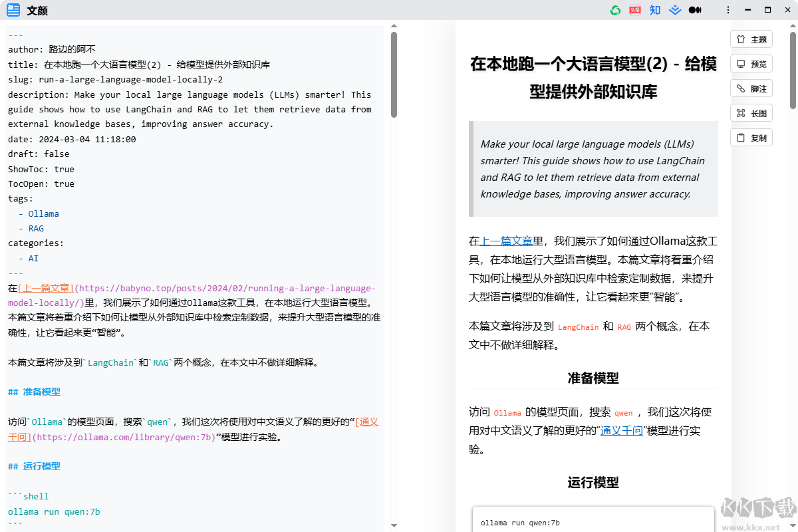This screenshot has width=798, height=532.
Task: Open the 通义千问 link in preview
Action: 621,430
